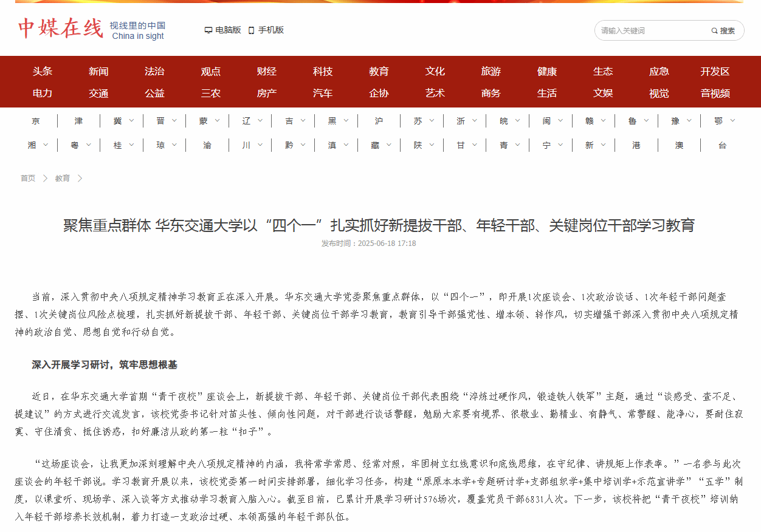The width and height of the screenshot is (761, 532).
Task: Select 教育 in the red navigation bar
Action: tap(379, 72)
